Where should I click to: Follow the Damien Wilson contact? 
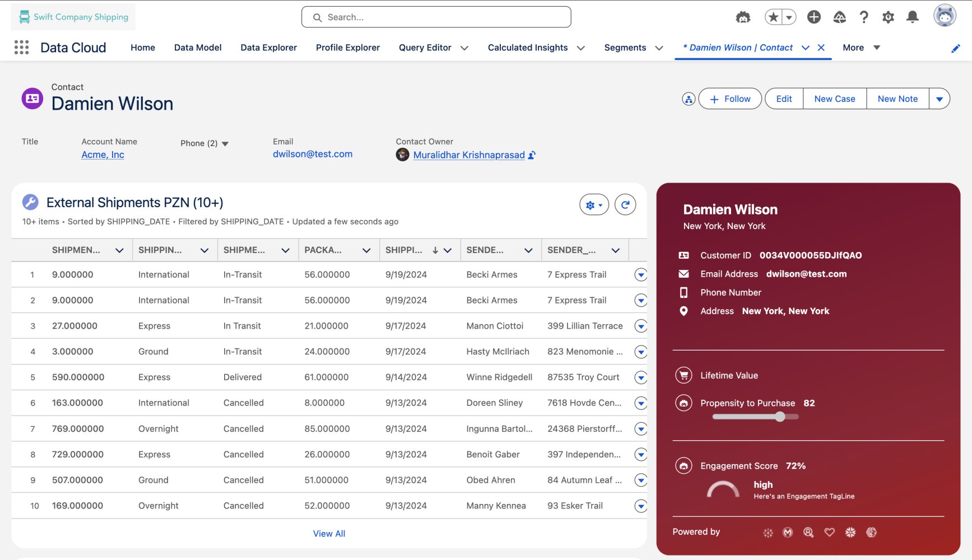click(x=729, y=99)
